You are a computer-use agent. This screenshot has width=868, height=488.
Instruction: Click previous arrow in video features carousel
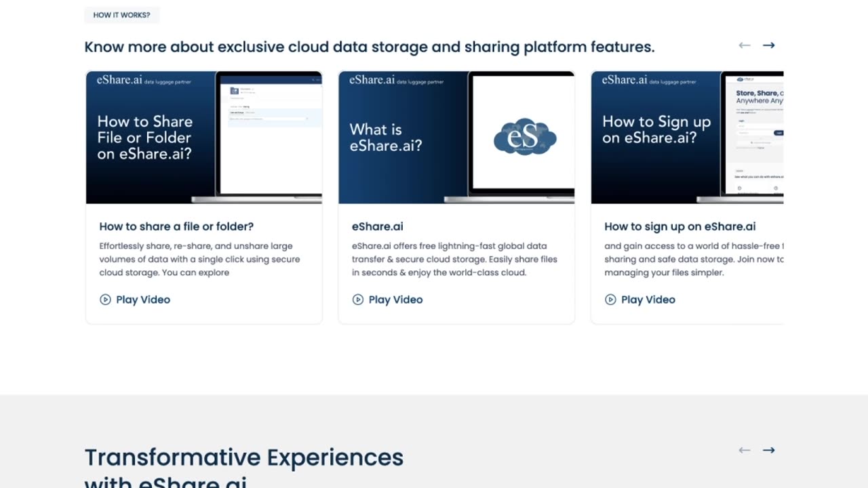pyautogui.click(x=745, y=45)
